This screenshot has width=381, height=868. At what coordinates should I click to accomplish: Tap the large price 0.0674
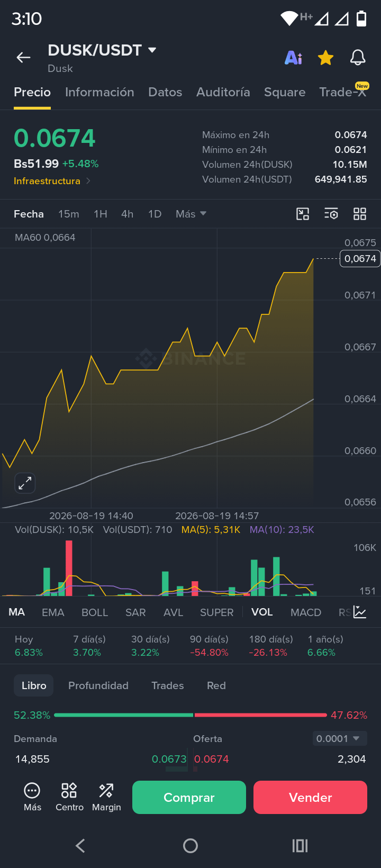click(x=55, y=139)
